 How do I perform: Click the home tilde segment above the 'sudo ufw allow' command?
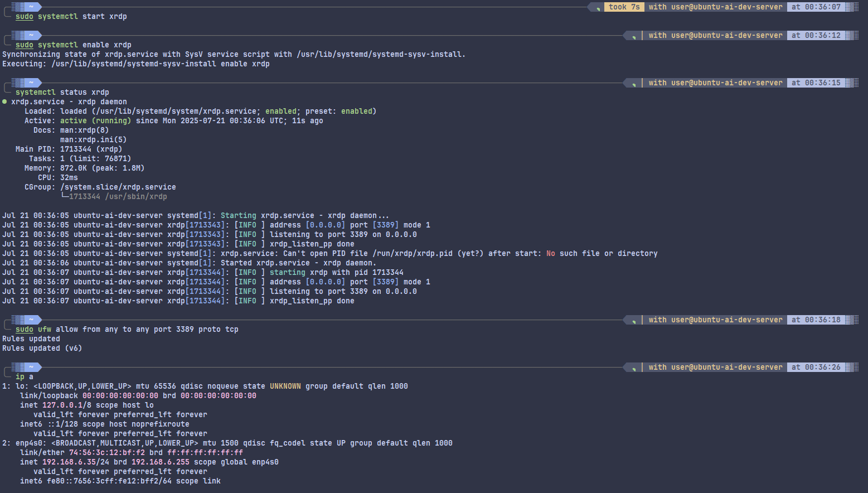pyautogui.click(x=31, y=320)
